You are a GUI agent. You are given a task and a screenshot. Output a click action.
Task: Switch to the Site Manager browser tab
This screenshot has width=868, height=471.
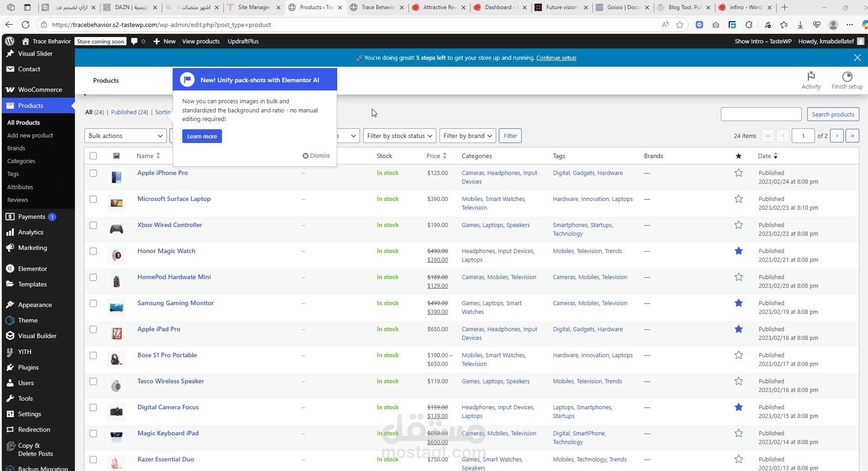click(254, 7)
